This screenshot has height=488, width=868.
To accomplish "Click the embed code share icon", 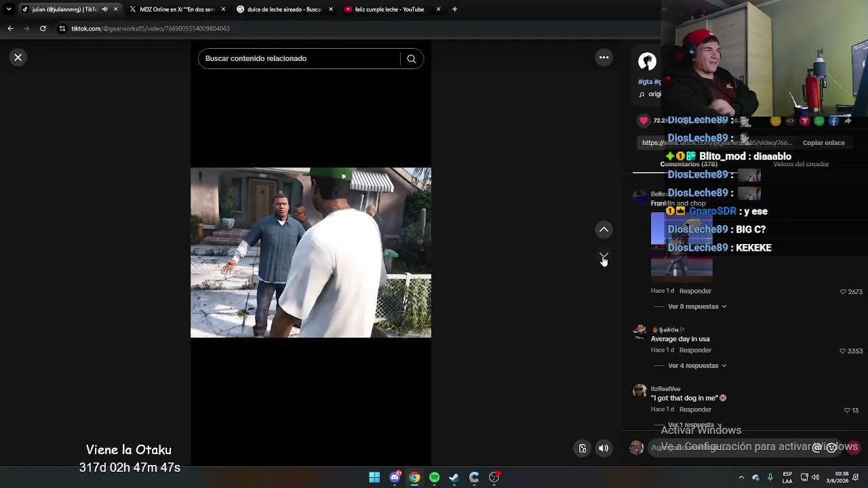I will point(790,121).
